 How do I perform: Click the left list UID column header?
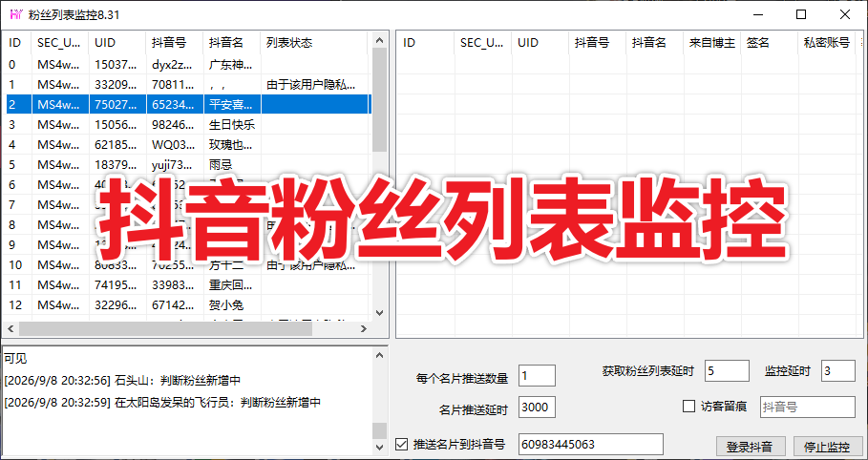[x=117, y=43]
